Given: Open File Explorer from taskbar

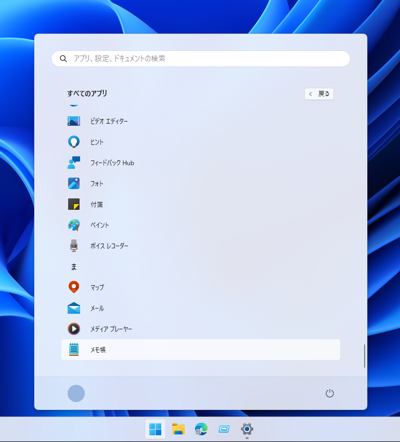Looking at the screenshot, I should pos(178,429).
